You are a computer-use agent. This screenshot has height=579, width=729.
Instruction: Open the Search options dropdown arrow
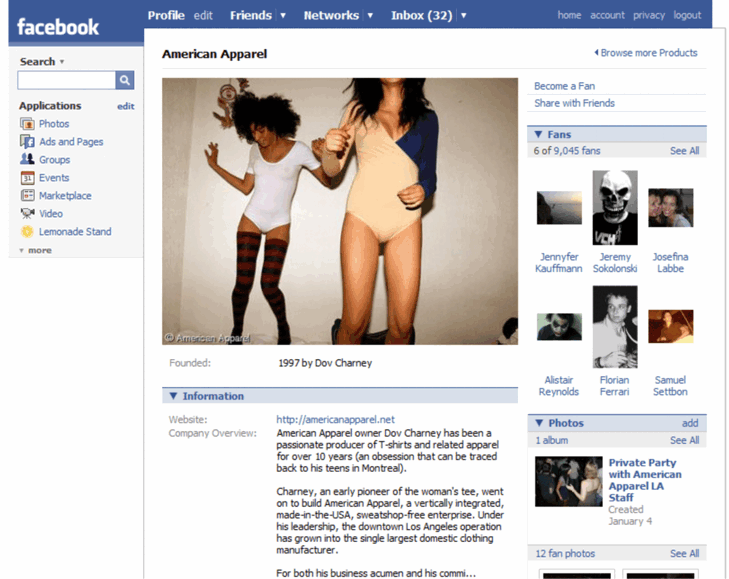62,61
